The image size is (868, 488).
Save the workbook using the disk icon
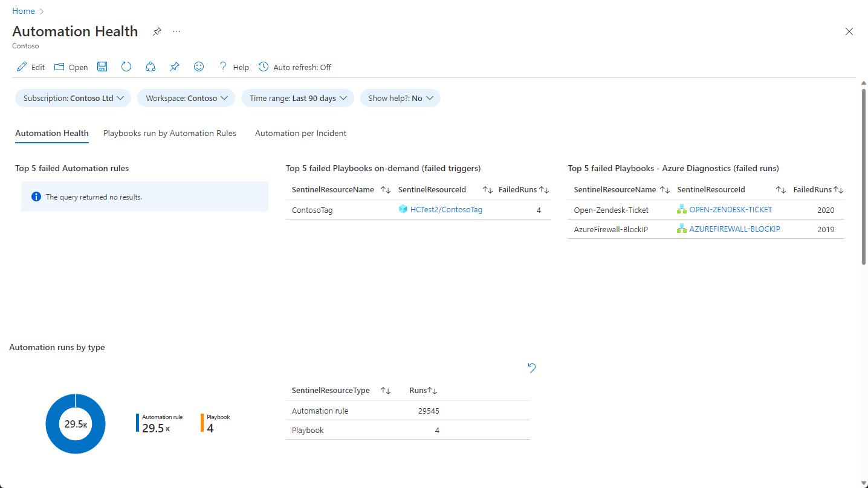pyautogui.click(x=102, y=67)
